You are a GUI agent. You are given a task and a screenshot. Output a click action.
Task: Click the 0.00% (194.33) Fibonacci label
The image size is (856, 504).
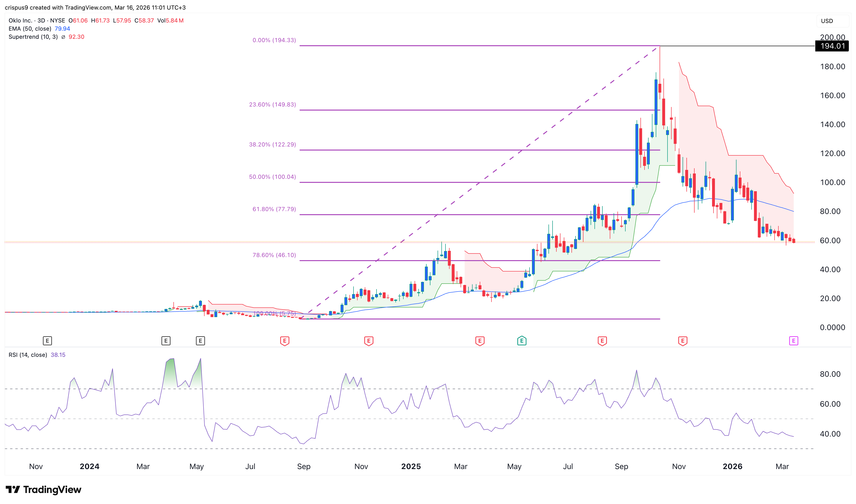point(274,40)
